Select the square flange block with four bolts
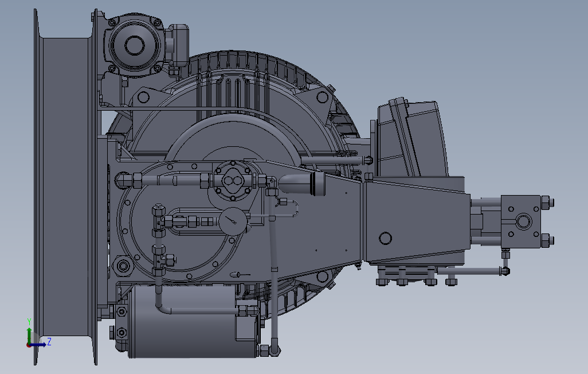The width and height of the screenshot is (588, 374). (x=522, y=221)
